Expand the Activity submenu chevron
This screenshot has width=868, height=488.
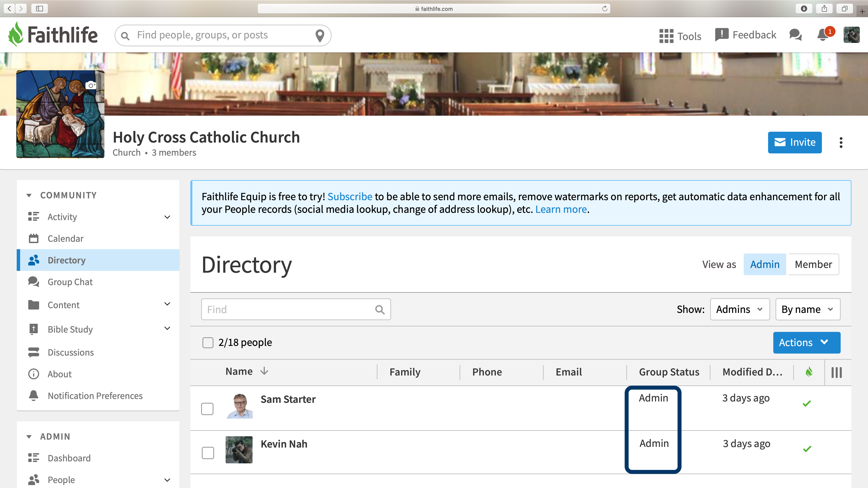click(x=167, y=217)
